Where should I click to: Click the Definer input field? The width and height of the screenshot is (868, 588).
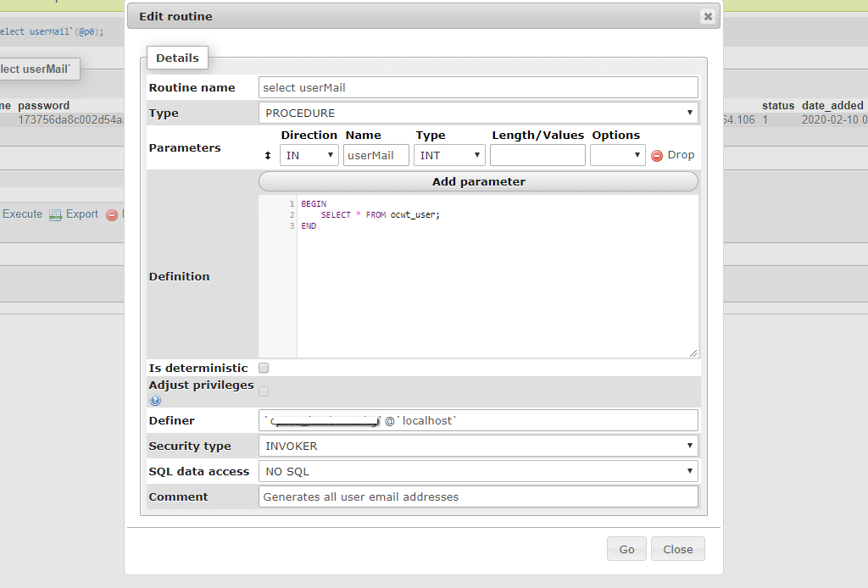click(478, 420)
